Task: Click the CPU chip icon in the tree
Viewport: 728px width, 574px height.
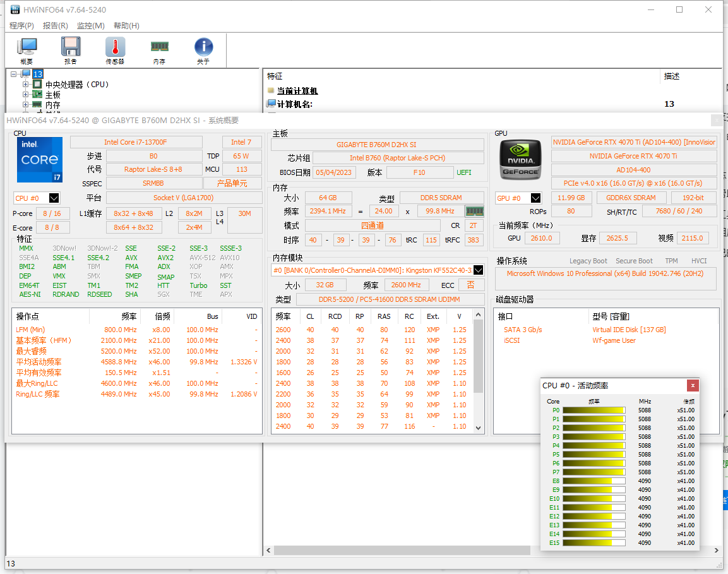Action: point(38,84)
